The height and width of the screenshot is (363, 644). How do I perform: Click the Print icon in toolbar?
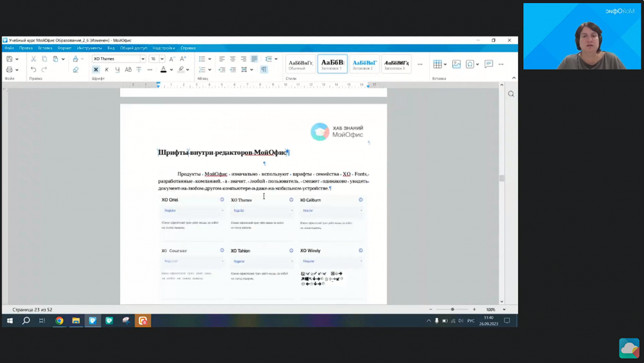[x=9, y=69]
